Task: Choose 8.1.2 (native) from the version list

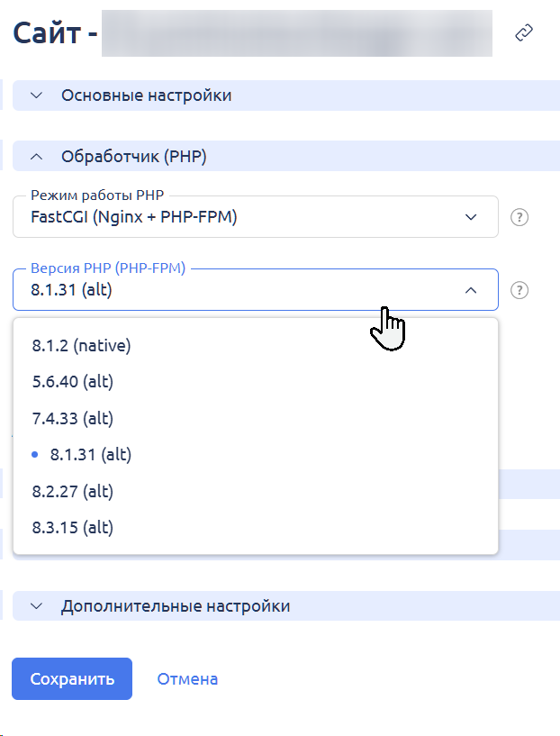Action: [82, 345]
